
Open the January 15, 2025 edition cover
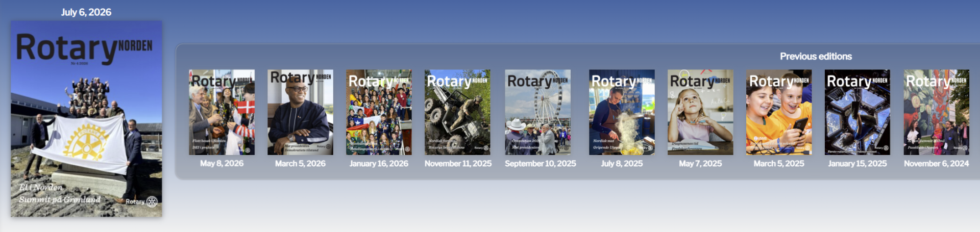(857, 112)
